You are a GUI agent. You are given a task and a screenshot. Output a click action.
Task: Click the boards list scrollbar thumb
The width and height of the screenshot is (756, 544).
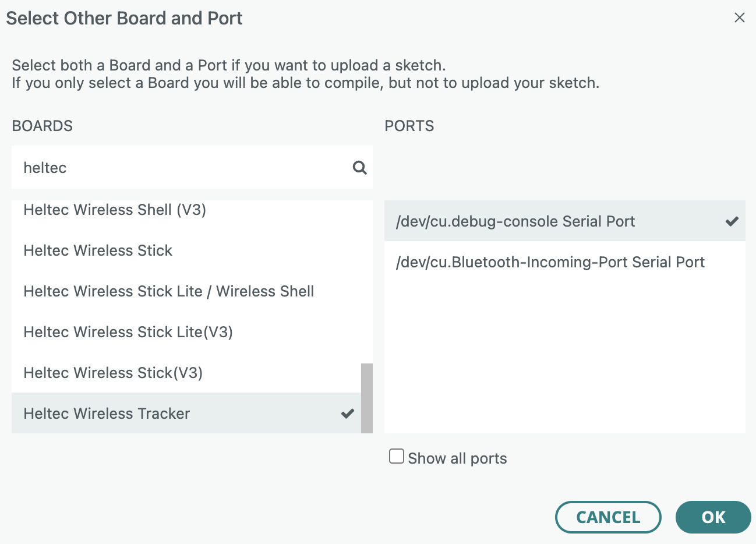(x=367, y=398)
